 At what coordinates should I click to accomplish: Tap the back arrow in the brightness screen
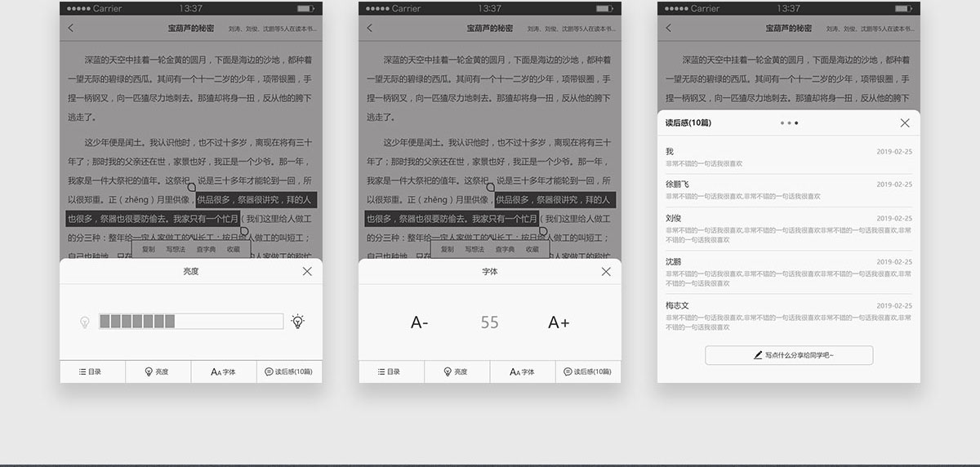[71, 28]
